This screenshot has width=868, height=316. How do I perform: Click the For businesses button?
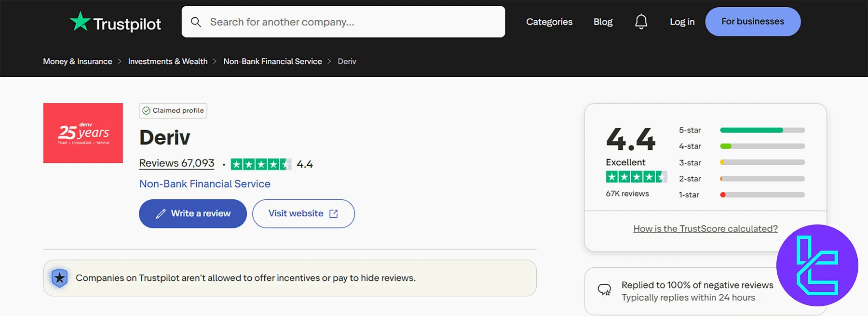click(x=752, y=21)
